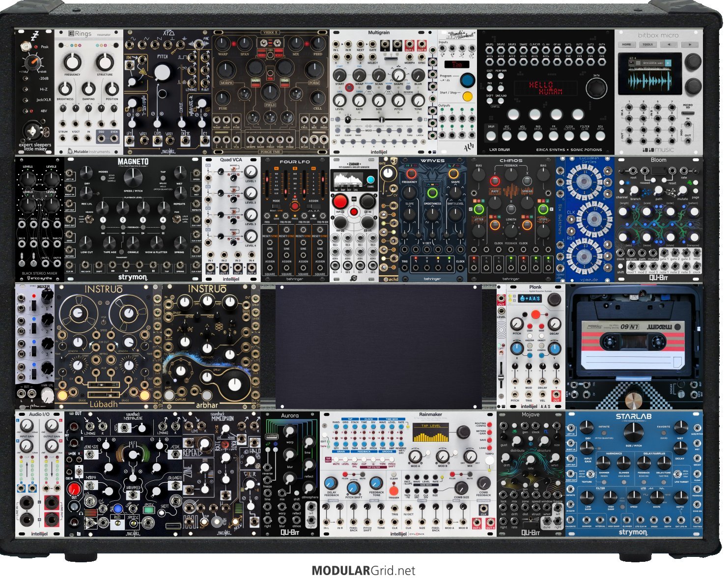Select playback head 4 on Magneto
The width and height of the screenshot is (728, 581).
[163, 220]
